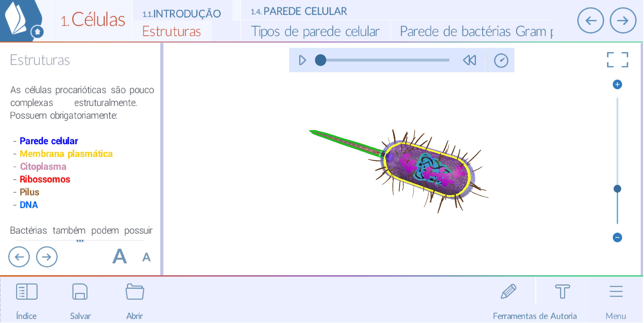Viewport: 644px width, 323px height.
Task: Enter fullscreen view mode
Action: (x=617, y=60)
